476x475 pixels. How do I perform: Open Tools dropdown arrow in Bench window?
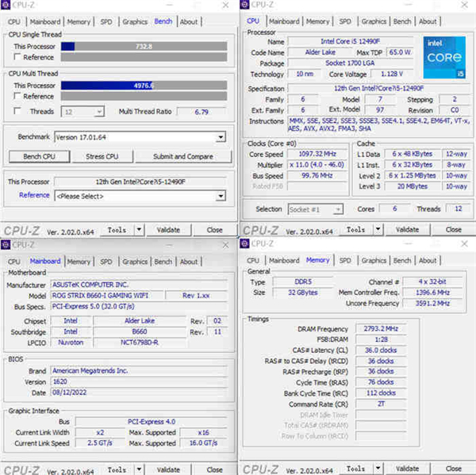pyautogui.click(x=139, y=230)
